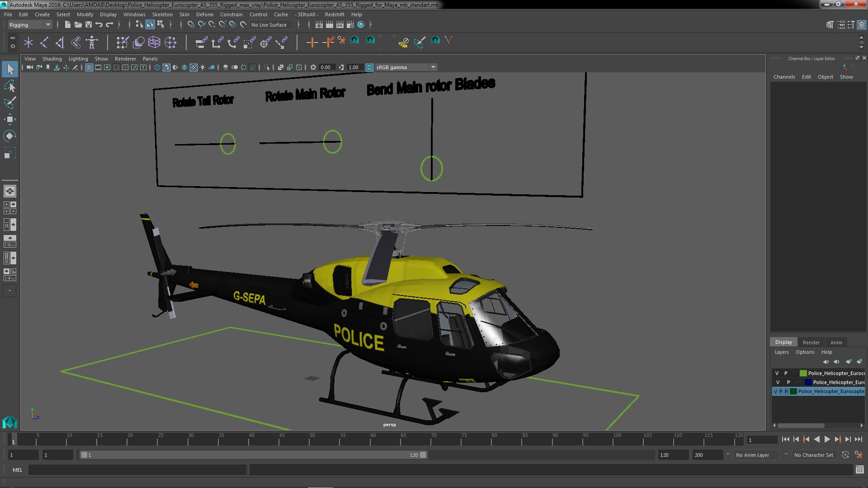Open the sRGB gamma dropdown
Screen dimensions: 868x488
[x=406, y=67]
